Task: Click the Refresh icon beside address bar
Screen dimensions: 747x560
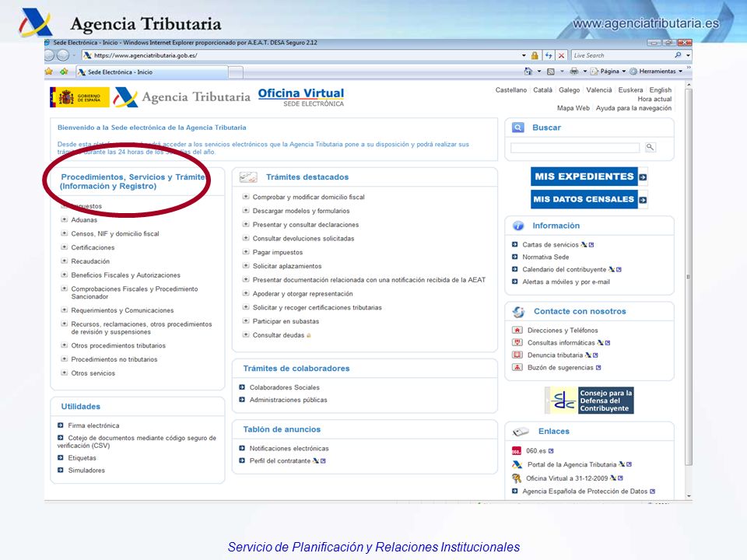Action: [549, 55]
